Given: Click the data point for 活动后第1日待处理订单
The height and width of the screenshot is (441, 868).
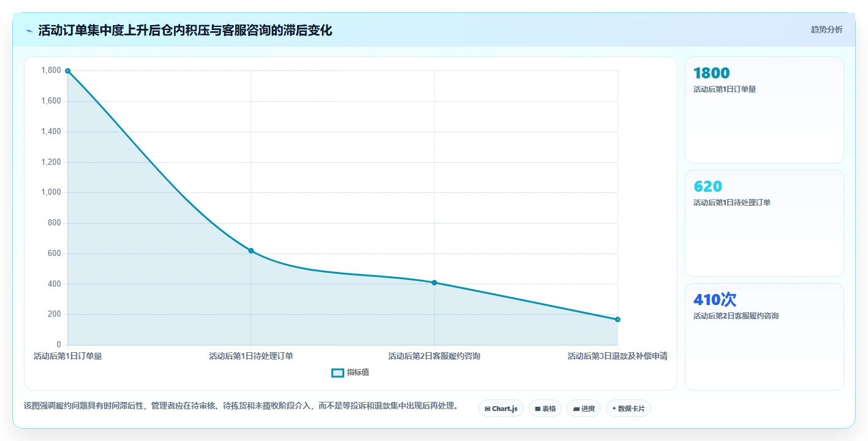Looking at the screenshot, I should point(251,251).
